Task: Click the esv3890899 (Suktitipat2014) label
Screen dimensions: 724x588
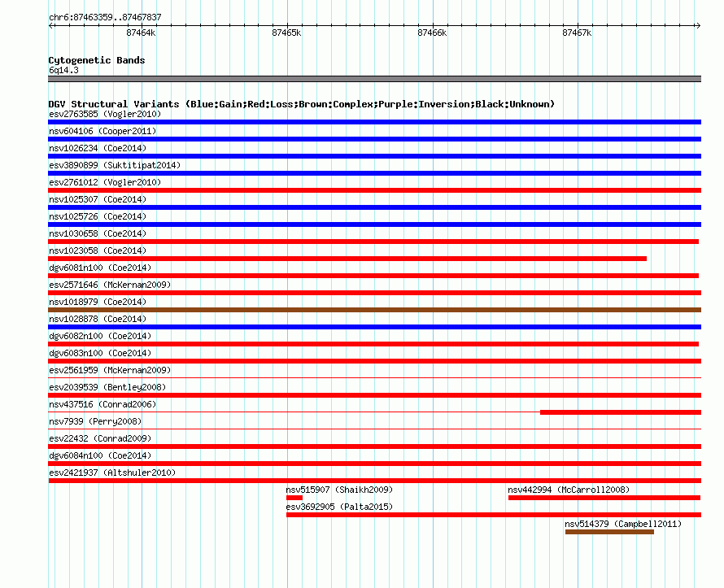Action: [x=115, y=165]
